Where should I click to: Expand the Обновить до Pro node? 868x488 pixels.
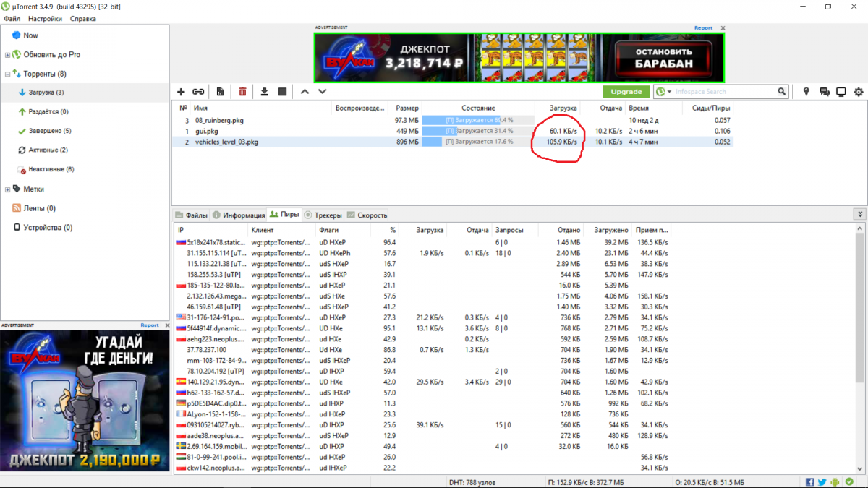(x=7, y=55)
